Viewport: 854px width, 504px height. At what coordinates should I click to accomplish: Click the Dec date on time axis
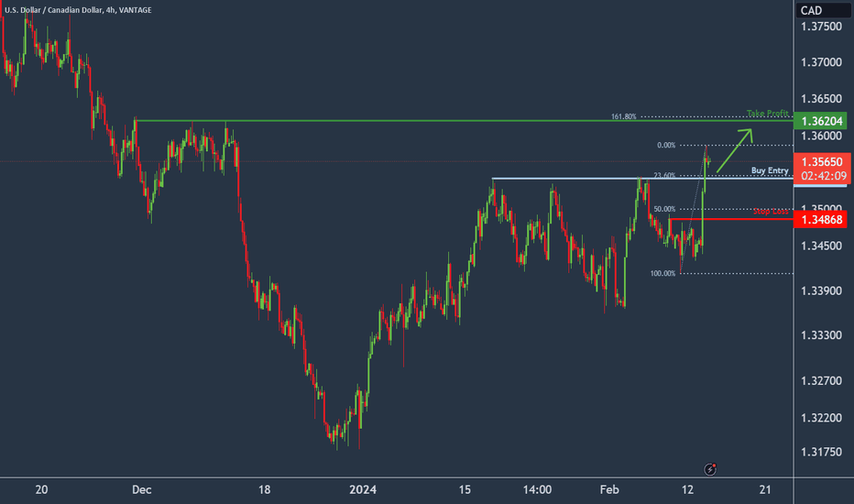pos(142,490)
